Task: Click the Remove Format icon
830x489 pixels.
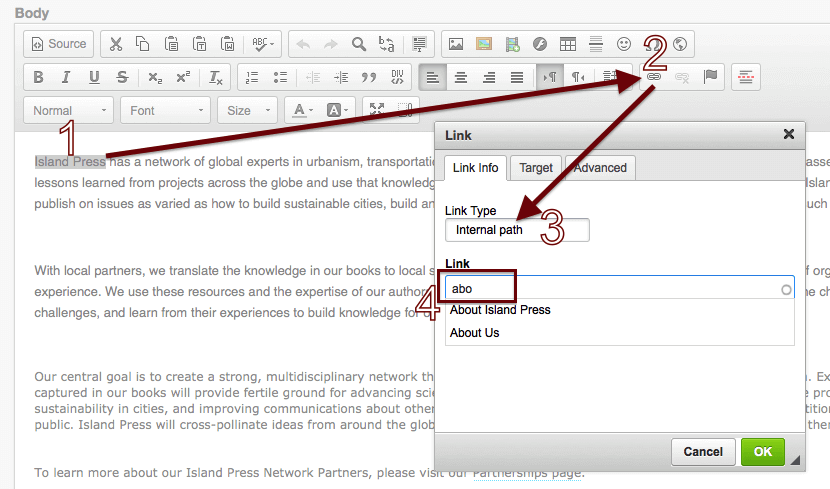Action: pyautogui.click(x=215, y=77)
